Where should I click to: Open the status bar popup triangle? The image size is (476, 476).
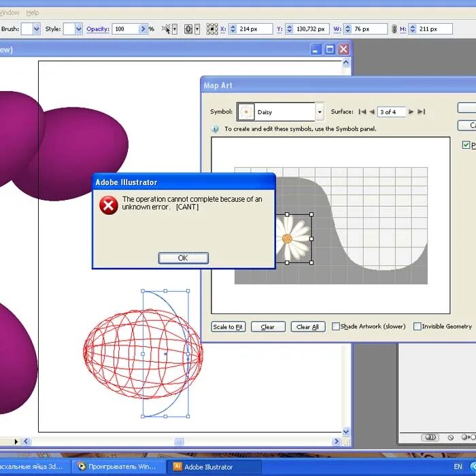click(x=16, y=442)
